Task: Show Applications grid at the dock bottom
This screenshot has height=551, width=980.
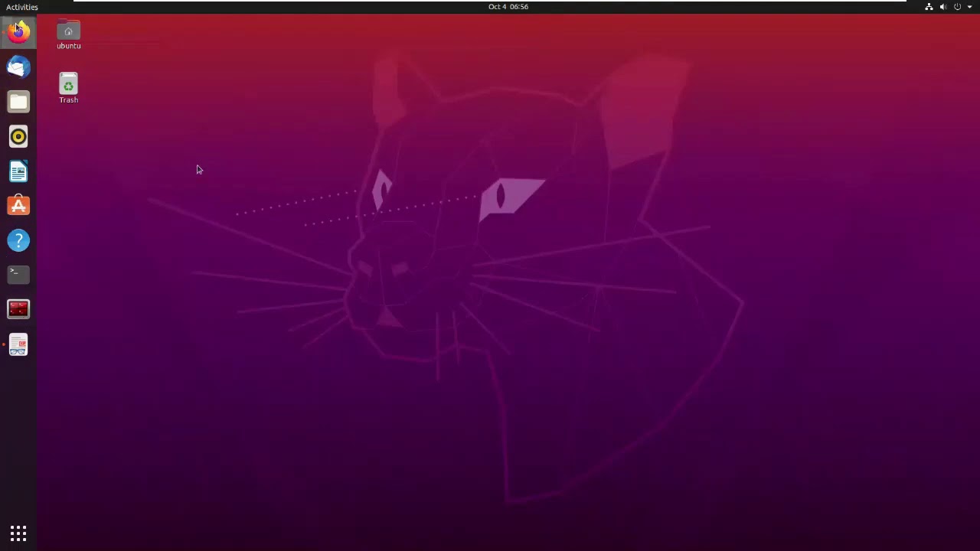Action: (18, 533)
